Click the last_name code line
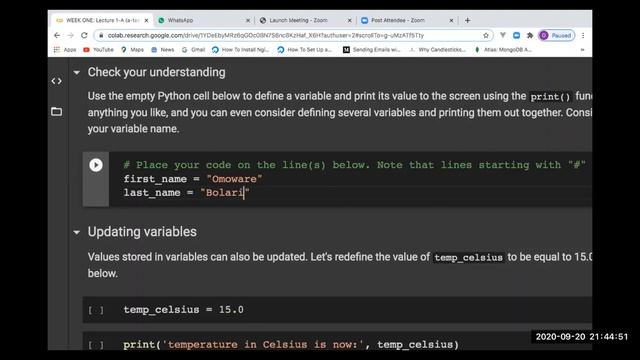Screen dimensions: 640x360 (187, 193)
